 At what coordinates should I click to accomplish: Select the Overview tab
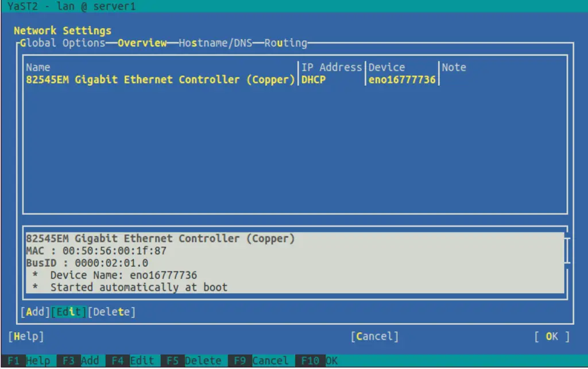coord(142,43)
